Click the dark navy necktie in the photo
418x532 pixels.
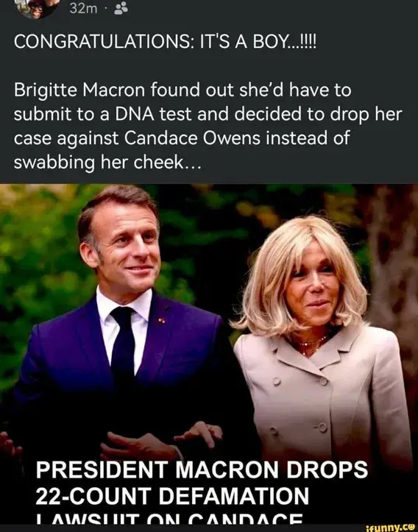(123, 343)
